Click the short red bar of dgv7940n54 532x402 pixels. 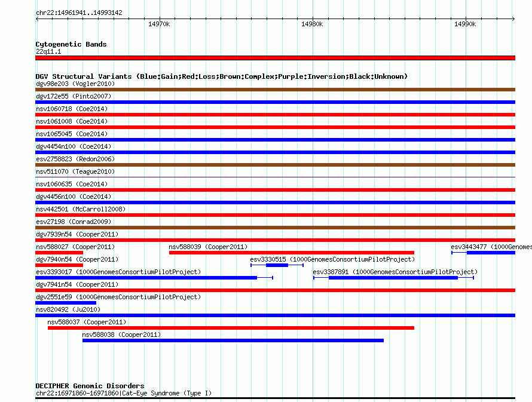(x=59, y=265)
